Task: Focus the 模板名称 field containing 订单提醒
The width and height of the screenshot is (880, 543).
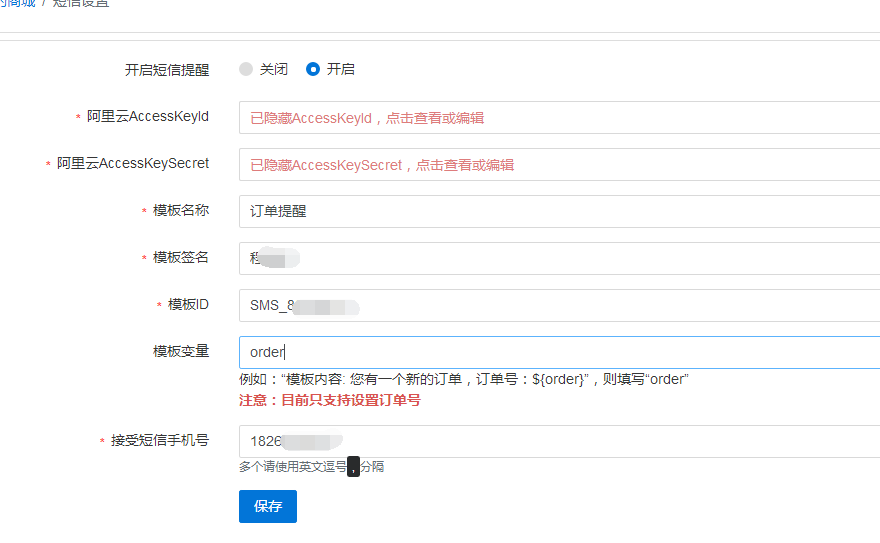Action: tap(558, 211)
